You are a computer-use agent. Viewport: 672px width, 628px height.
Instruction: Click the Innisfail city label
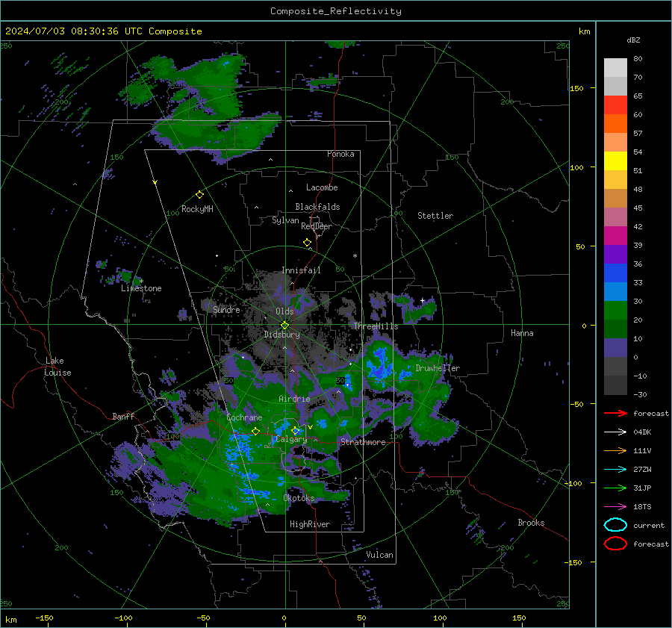[x=301, y=270]
